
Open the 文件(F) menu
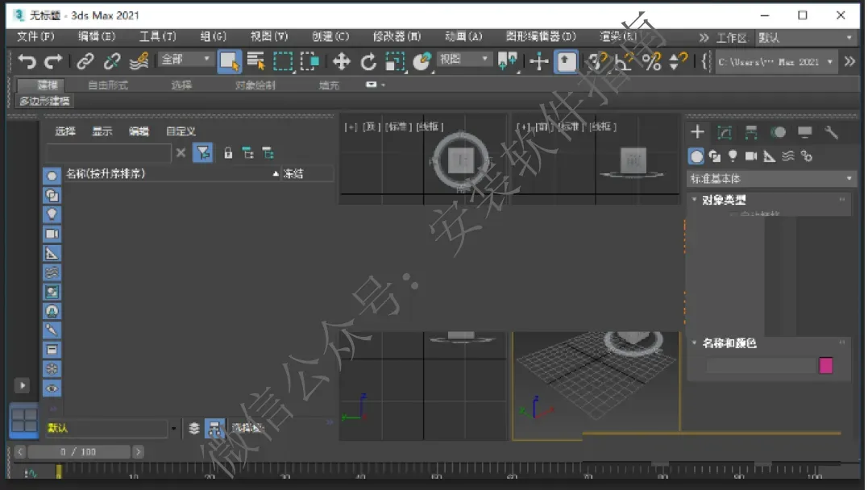tap(35, 36)
